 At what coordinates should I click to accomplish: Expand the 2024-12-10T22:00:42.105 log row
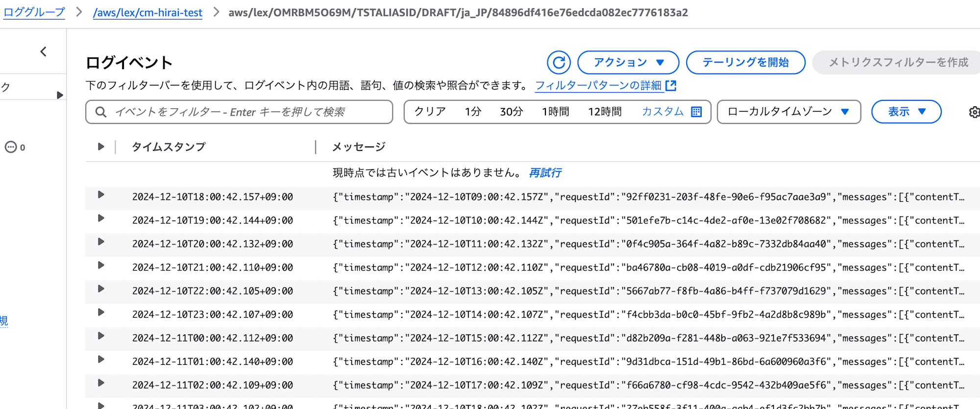[101, 289]
